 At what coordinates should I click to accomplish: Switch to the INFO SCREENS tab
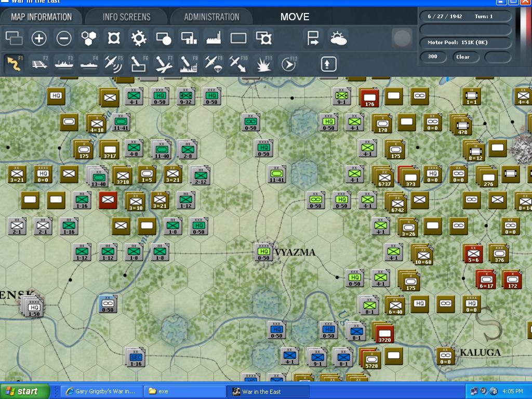(x=127, y=17)
